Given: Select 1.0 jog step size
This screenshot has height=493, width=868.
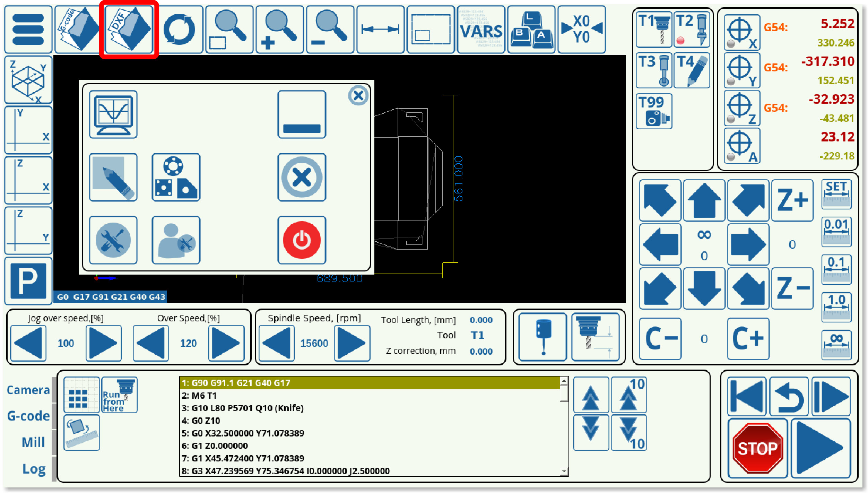Looking at the screenshot, I should [x=836, y=307].
